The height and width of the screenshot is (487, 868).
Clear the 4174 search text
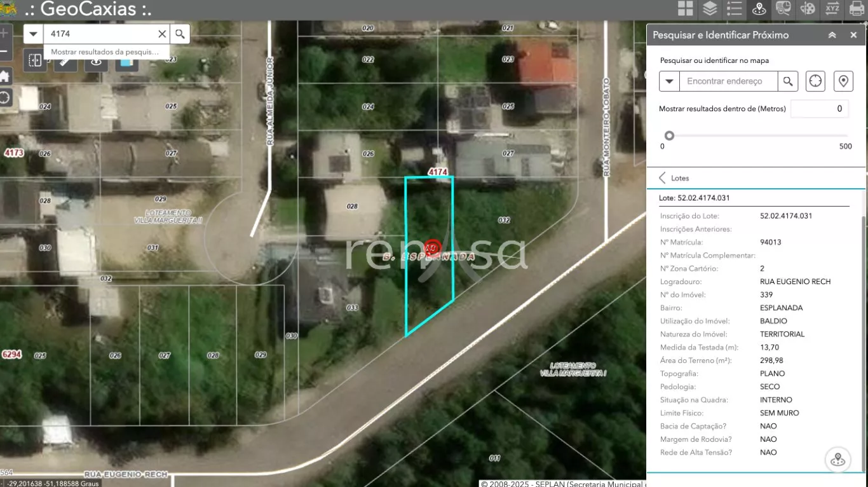[162, 34]
